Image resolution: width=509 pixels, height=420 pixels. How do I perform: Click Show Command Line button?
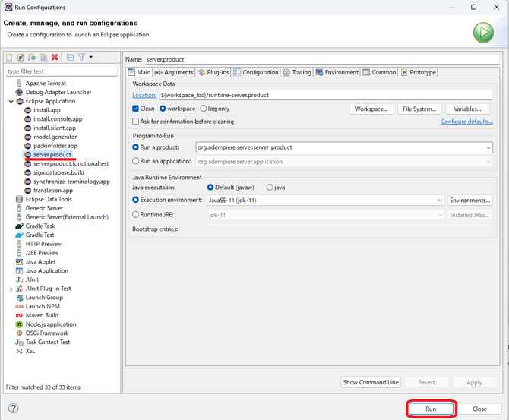point(371,382)
